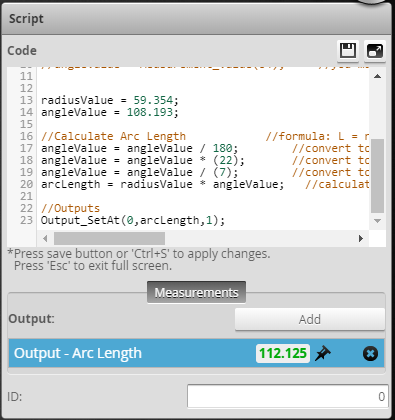Open the code editor in full screen
Screen dimensions: 395x420
375,51
